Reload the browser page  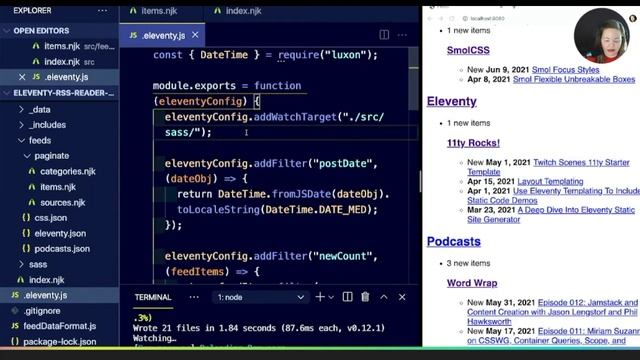pyautogui.click(x=451, y=18)
